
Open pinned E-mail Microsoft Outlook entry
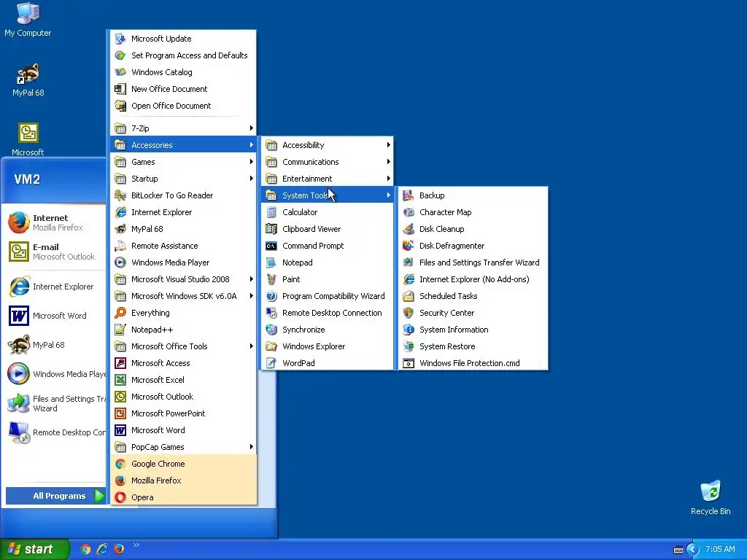pyautogui.click(x=54, y=252)
